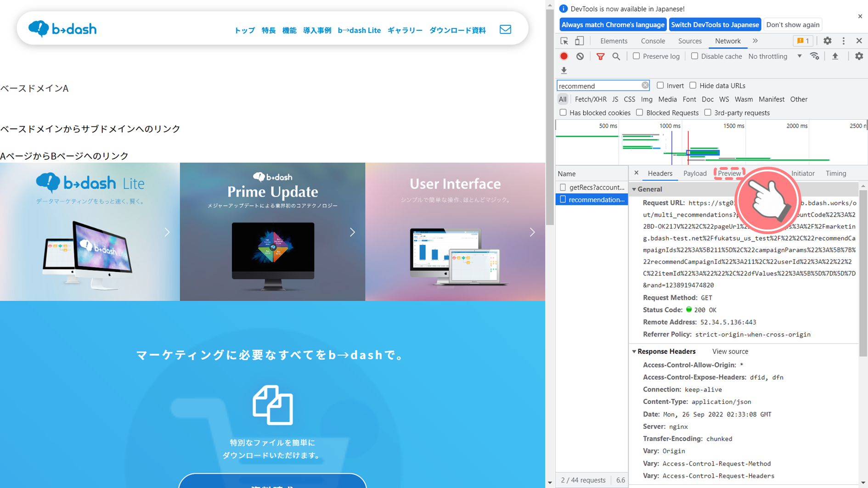Open the b→dash Lite navigation link

359,30
